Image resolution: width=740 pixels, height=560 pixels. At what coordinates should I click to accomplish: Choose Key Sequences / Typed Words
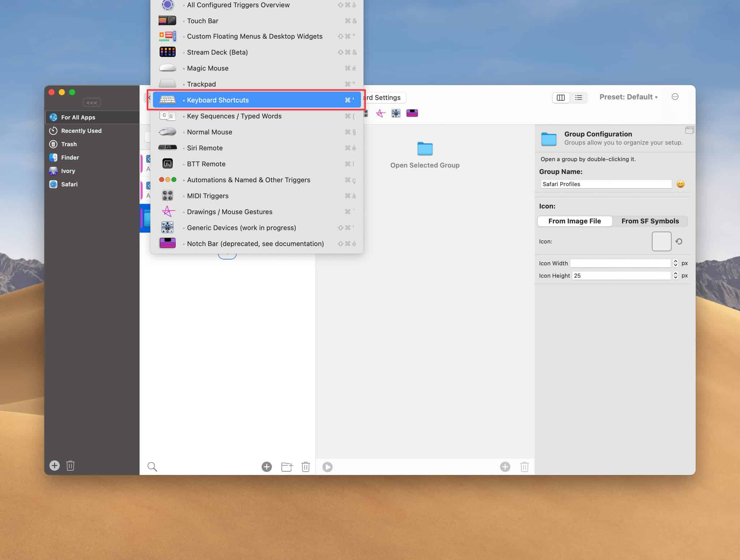coord(257,116)
